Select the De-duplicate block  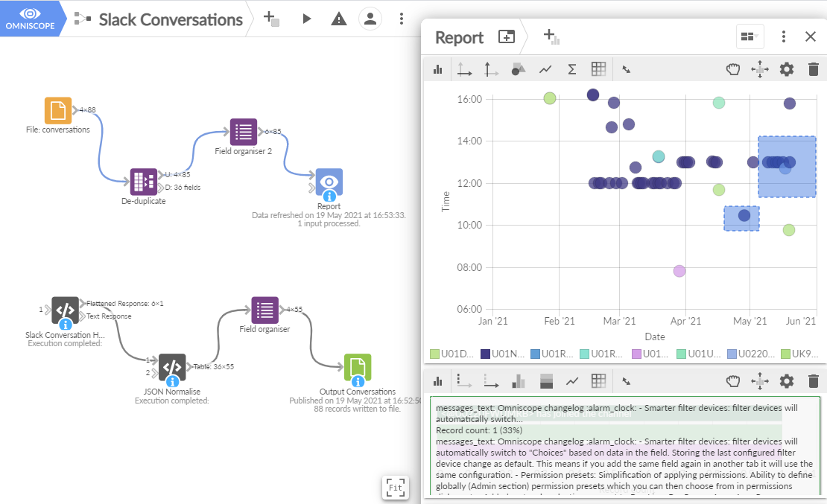tap(144, 182)
